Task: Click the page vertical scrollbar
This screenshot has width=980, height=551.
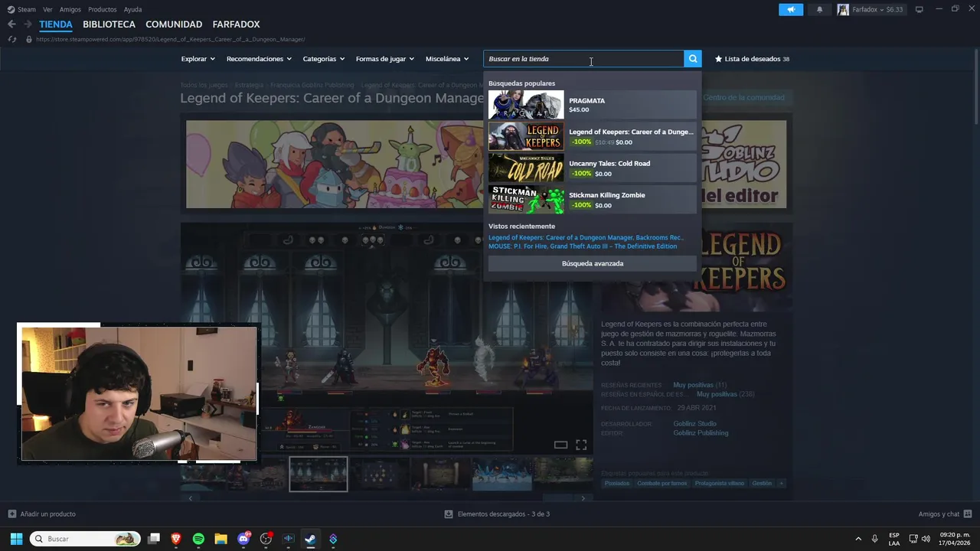Action: (x=976, y=86)
